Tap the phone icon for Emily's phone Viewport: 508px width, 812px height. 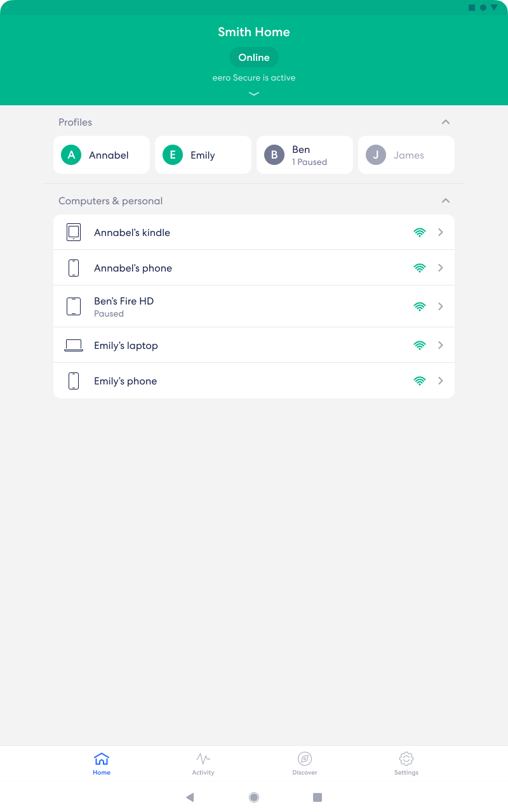[74, 381]
